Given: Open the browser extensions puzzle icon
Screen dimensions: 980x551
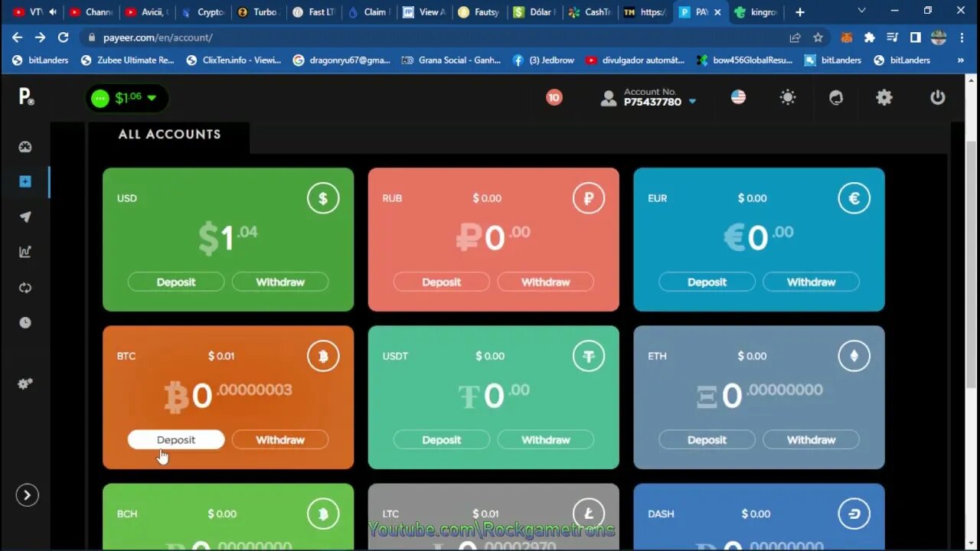Looking at the screenshot, I should (x=869, y=37).
